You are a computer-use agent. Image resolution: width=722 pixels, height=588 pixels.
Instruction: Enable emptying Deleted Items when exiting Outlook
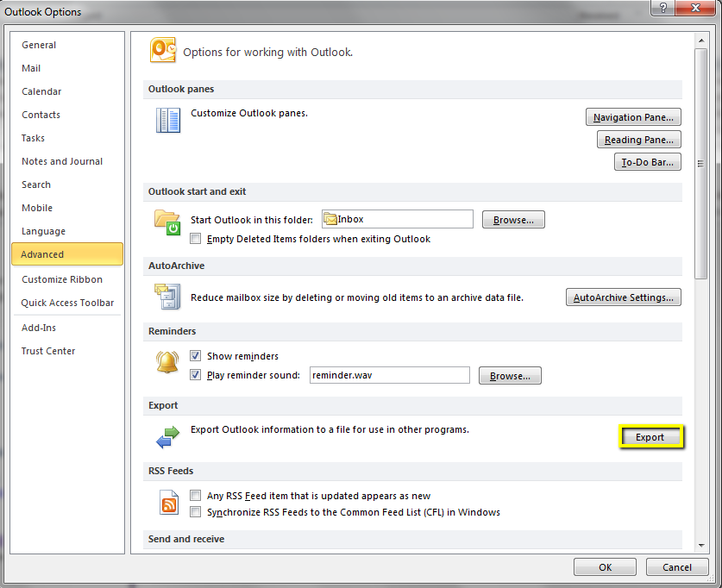(x=196, y=239)
